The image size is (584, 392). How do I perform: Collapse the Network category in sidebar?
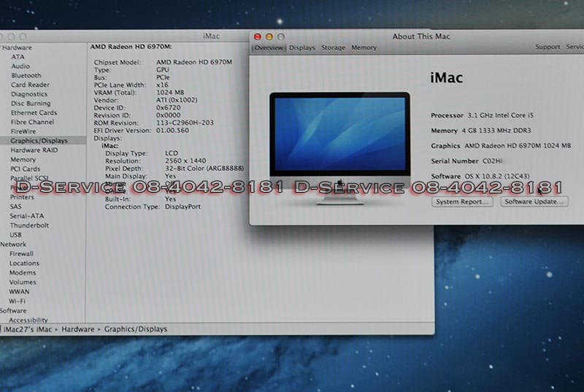click(x=14, y=245)
